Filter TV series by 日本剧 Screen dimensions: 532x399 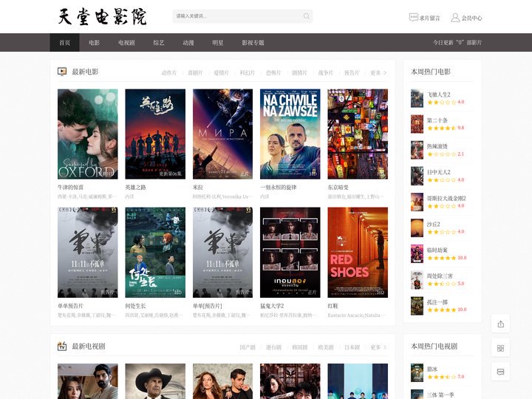coord(352,347)
